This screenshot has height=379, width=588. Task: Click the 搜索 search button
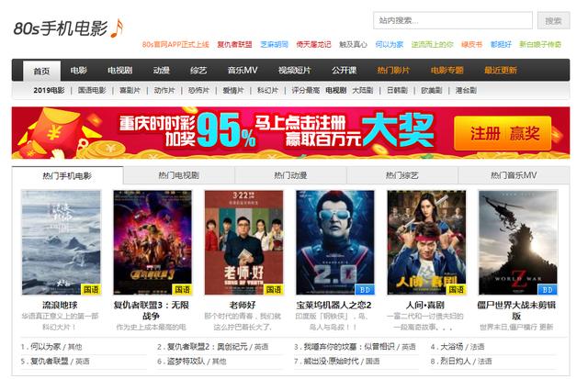[x=553, y=20]
